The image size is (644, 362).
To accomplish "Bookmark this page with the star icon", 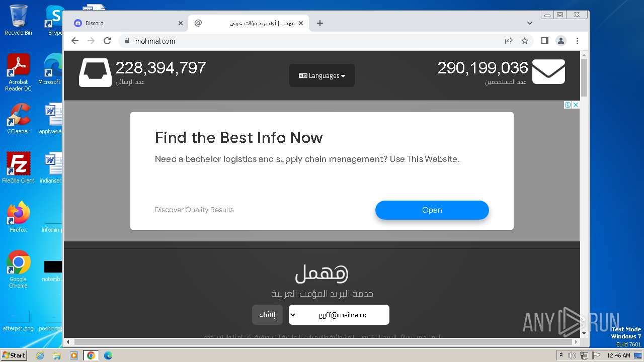I will 525,41.
